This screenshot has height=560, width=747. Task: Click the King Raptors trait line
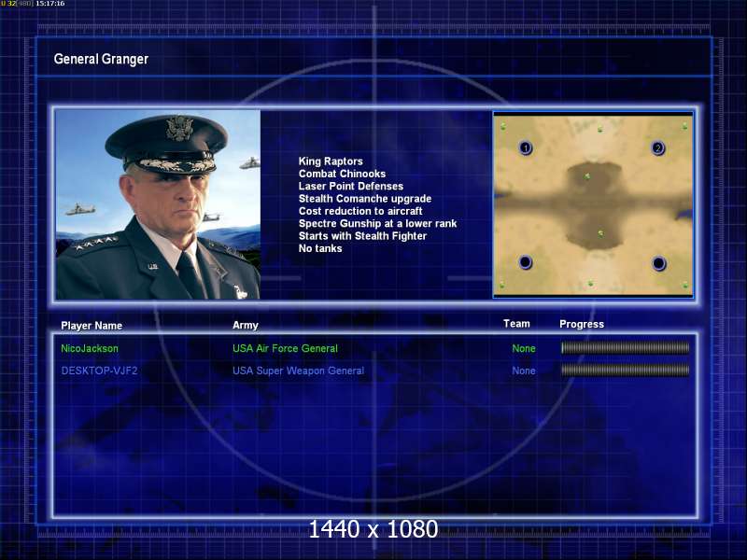click(x=331, y=161)
